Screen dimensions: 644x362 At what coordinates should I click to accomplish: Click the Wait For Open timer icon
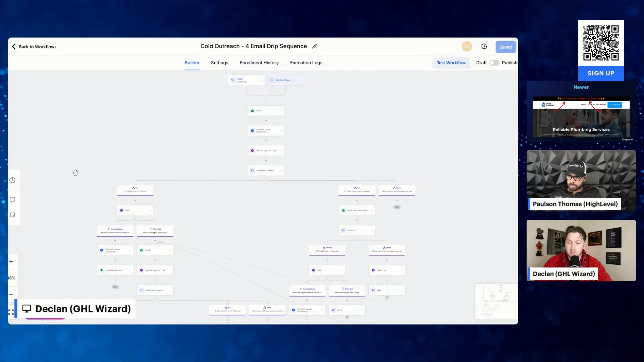coord(252,150)
